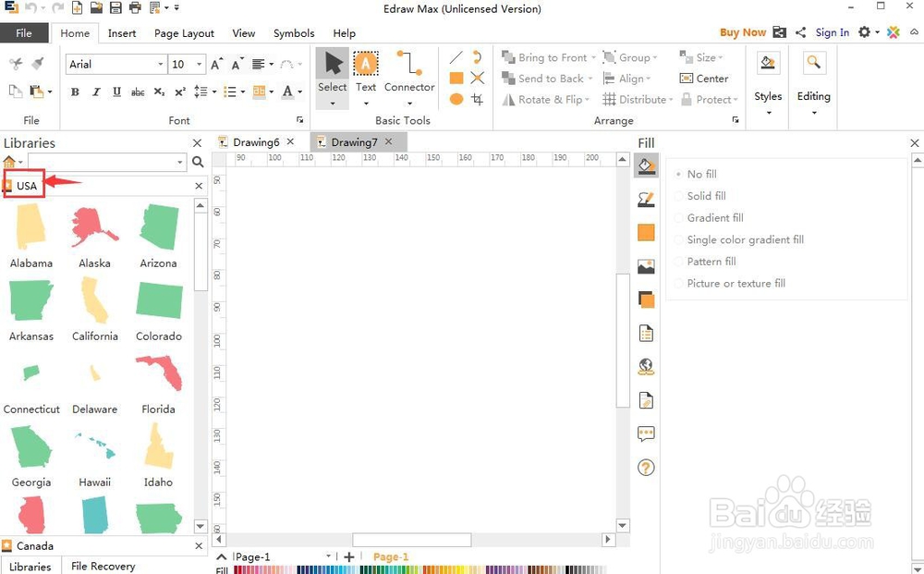
Task: Close the Drawing7 document tab
Action: pos(388,141)
